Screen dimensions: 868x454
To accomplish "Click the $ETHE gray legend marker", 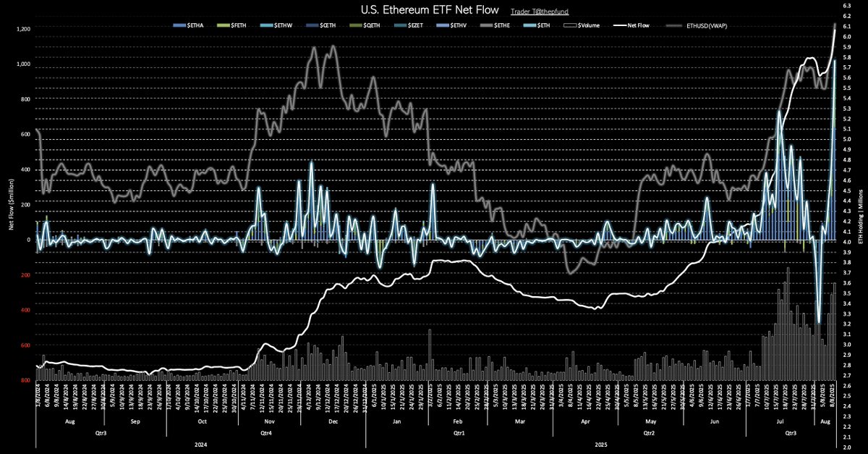I will pyautogui.click(x=486, y=25).
